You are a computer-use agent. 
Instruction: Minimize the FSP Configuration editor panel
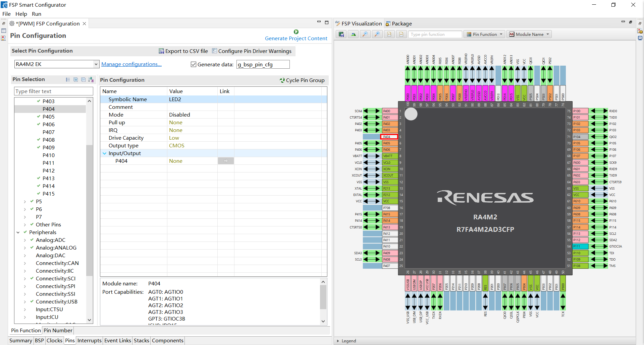pos(319,22)
